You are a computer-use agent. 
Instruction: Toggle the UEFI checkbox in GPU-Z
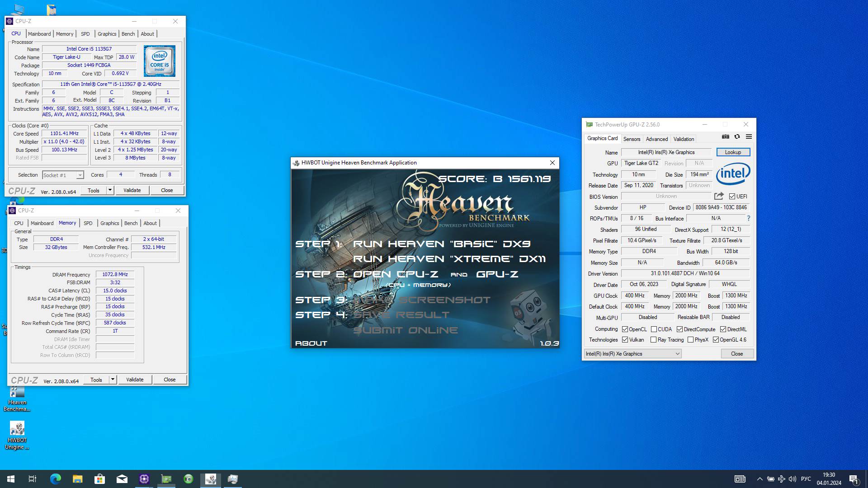click(x=732, y=197)
